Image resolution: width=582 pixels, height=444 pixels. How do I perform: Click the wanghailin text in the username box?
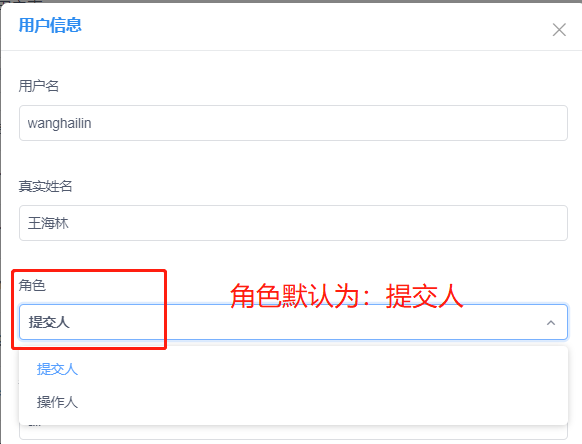click(x=59, y=123)
